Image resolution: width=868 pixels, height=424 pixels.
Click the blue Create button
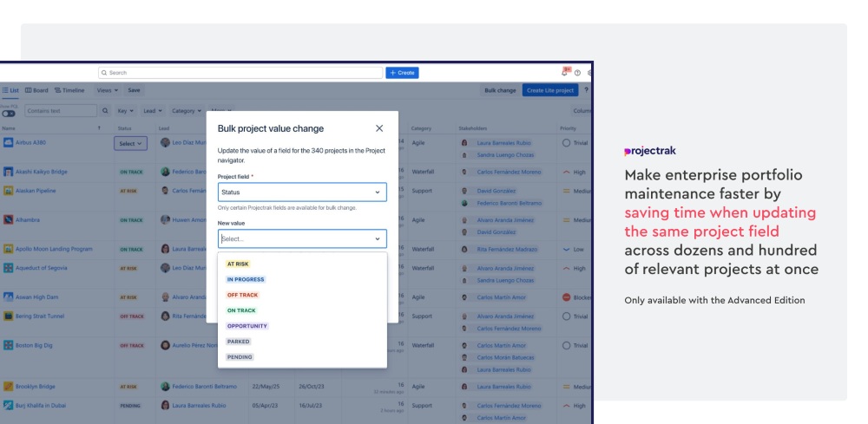click(402, 73)
